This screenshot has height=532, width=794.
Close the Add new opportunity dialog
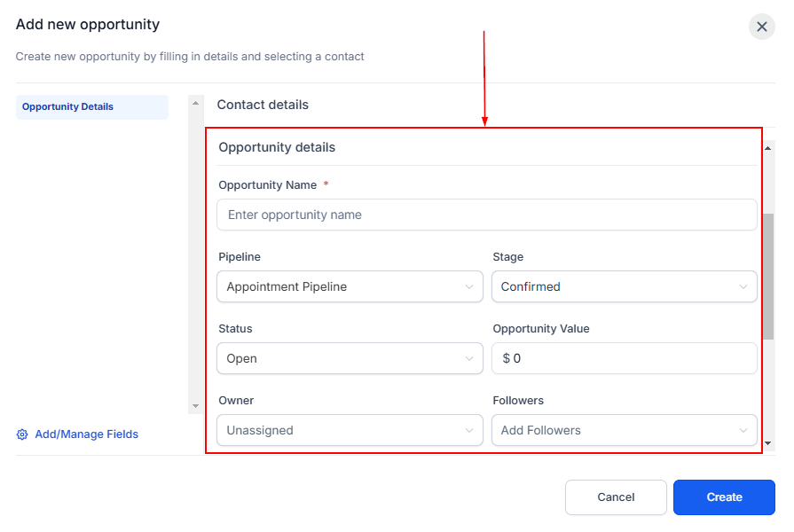(762, 27)
